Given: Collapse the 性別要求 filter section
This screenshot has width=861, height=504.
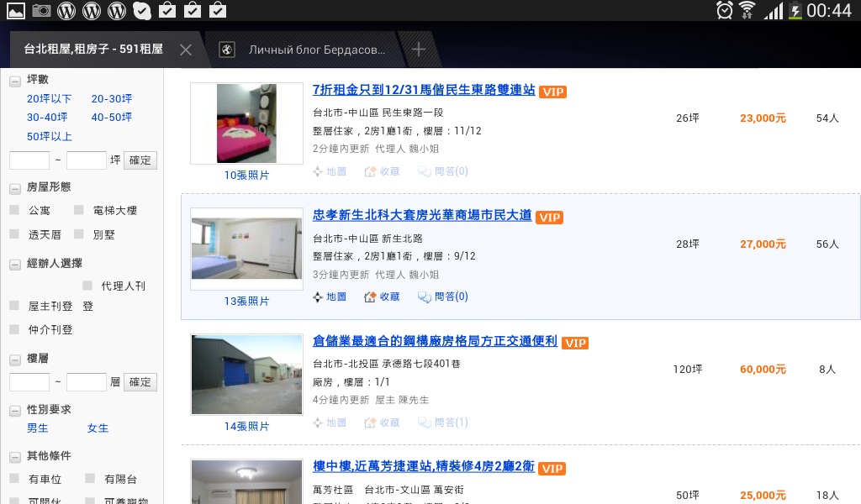Looking at the screenshot, I should coord(15,411).
